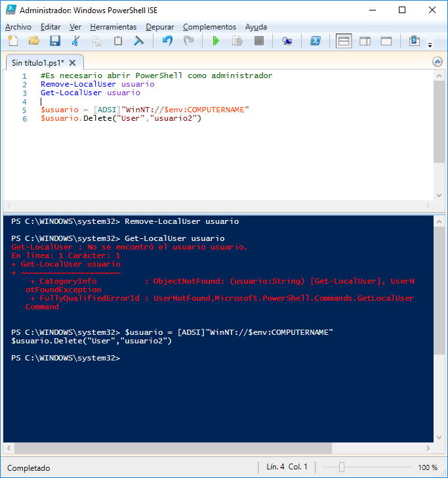Click console horizontal scroll left arrow
The height and width of the screenshot is (478, 448).
9,448
